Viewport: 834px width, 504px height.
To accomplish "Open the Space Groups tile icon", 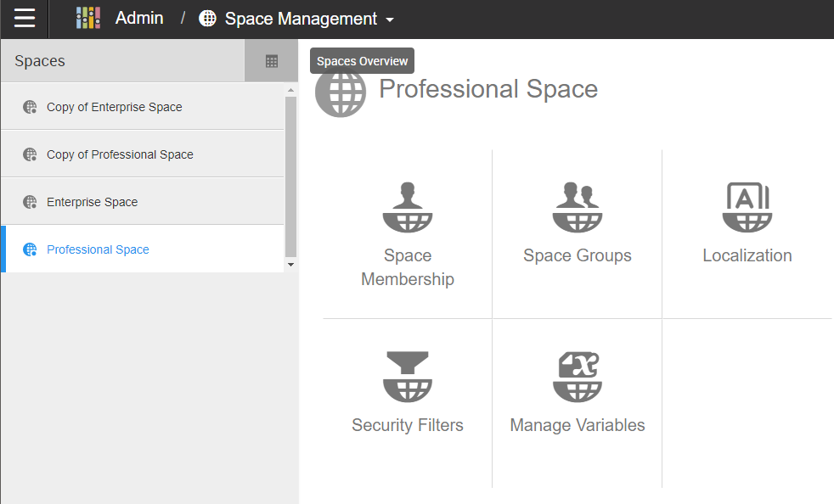I will (578, 207).
